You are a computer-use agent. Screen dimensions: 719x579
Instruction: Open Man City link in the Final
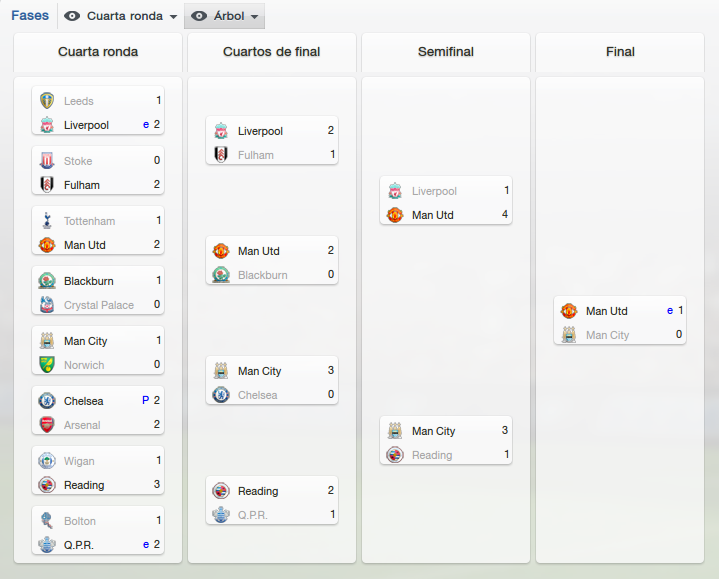607,335
